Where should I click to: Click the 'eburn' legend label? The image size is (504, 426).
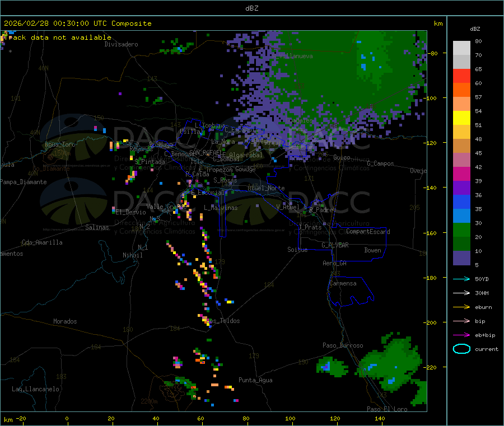coord(483,307)
